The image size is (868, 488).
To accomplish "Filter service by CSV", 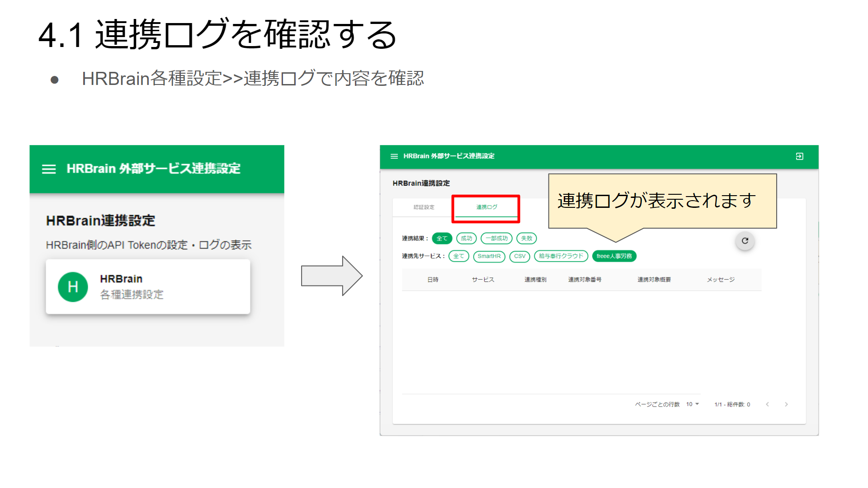I will point(520,256).
